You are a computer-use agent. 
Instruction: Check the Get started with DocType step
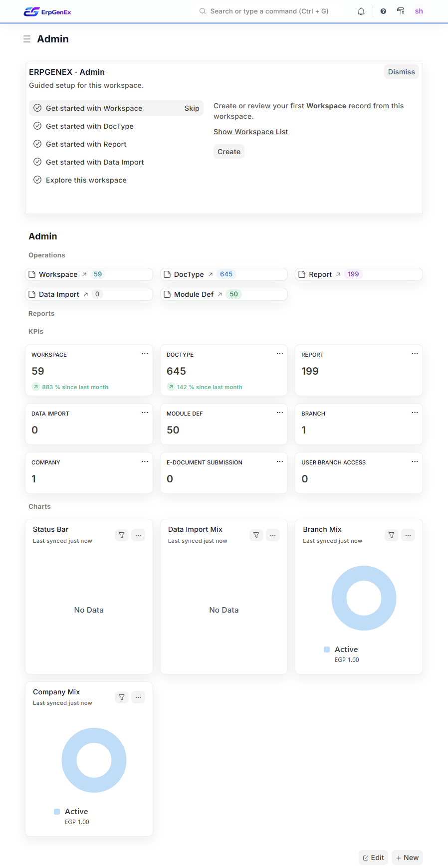click(37, 126)
